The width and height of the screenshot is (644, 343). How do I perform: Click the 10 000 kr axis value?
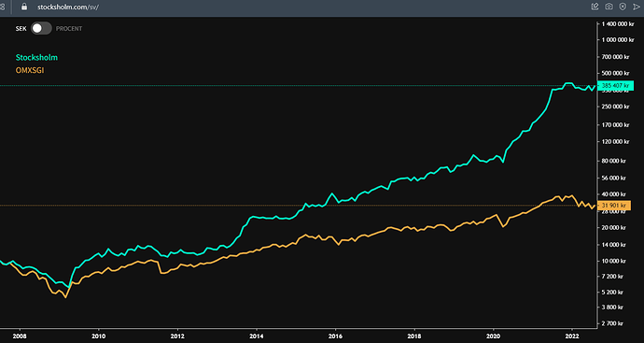point(615,261)
